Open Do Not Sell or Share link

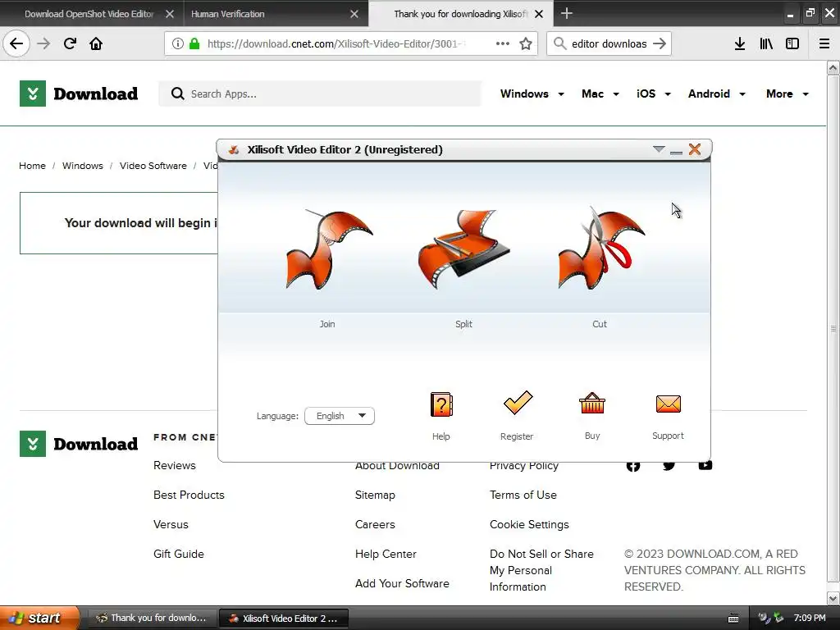point(541,570)
